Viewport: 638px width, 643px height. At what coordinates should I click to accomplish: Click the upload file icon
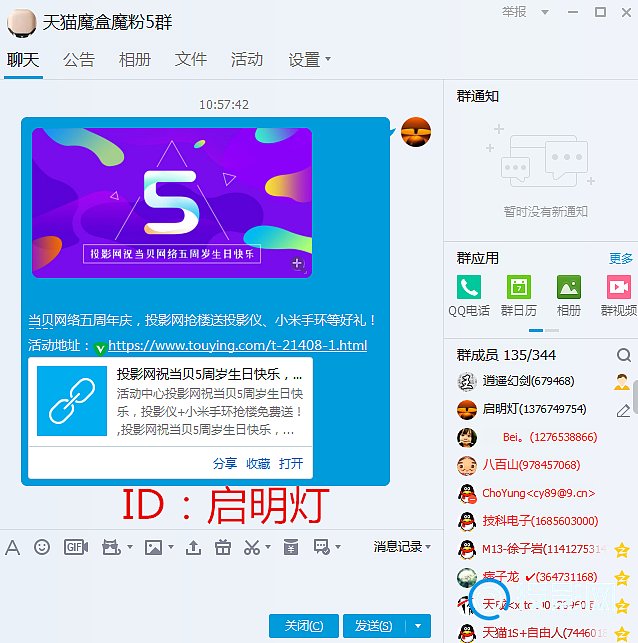194,547
